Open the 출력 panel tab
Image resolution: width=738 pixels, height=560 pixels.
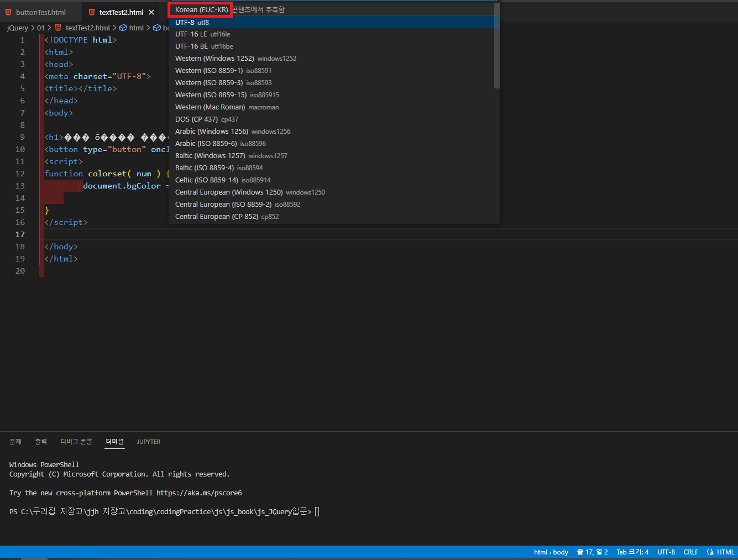point(40,441)
